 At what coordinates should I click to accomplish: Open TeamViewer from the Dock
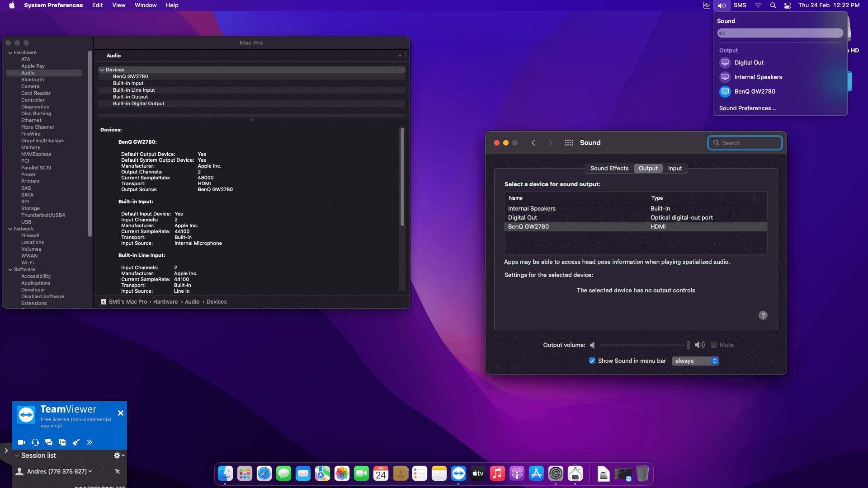tap(458, 474)
